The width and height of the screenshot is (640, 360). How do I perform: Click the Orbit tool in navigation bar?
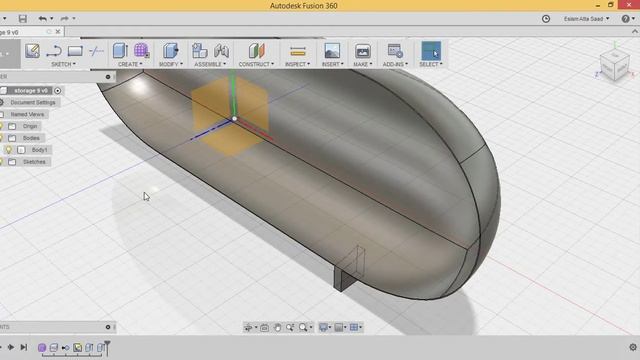click(x=248, y=327)
